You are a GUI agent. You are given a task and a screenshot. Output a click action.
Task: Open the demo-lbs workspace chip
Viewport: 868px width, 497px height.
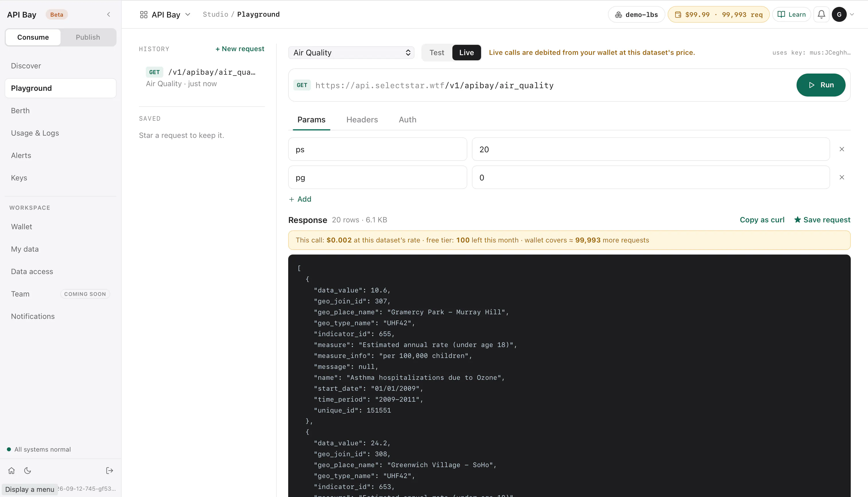tap(636, 14)
